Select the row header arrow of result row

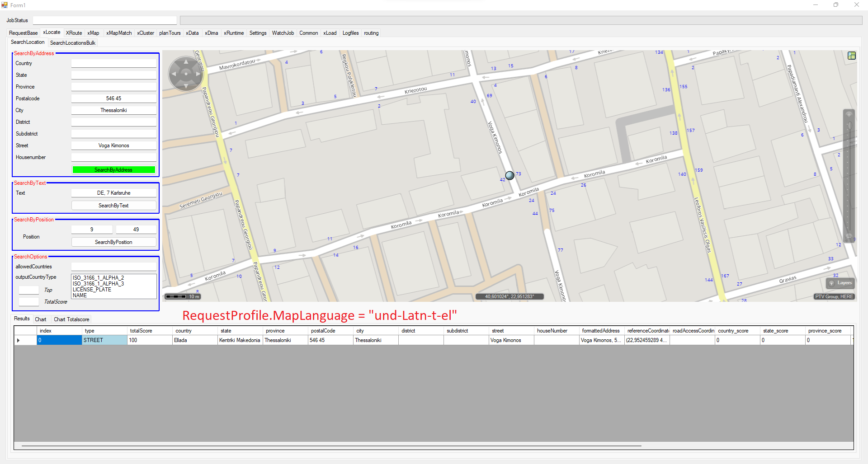tap(19, 340)
